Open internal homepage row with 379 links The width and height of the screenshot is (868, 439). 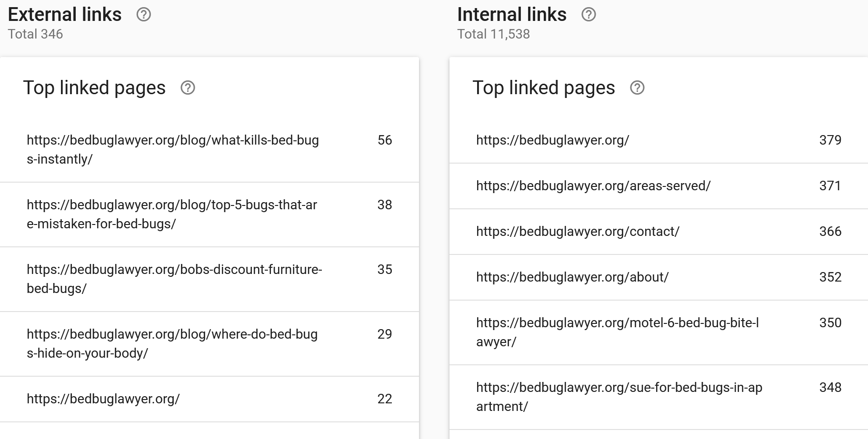(x=658, y=140)
